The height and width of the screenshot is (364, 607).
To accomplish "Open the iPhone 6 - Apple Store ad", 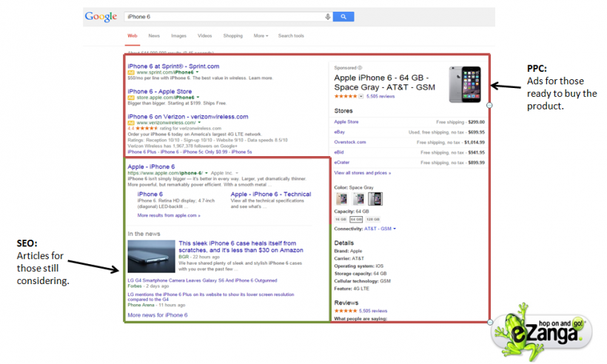I will click(160, 91).
